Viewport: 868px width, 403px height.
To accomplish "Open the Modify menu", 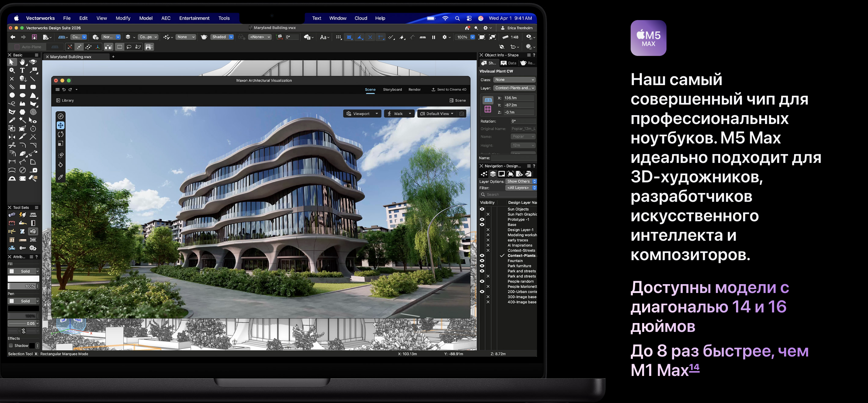I will click(x=123, y=18).
